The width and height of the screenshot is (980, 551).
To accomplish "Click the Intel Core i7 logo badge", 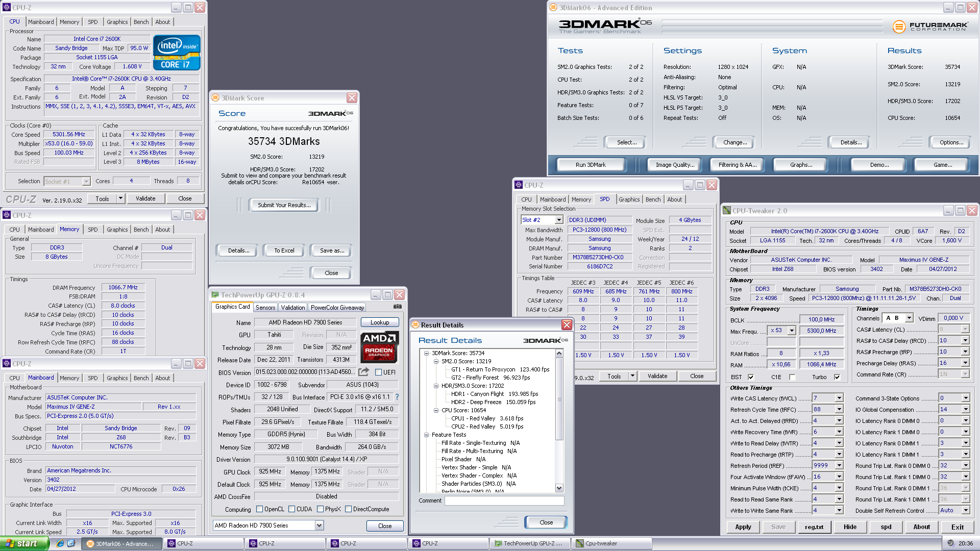I will pos(177,53).
